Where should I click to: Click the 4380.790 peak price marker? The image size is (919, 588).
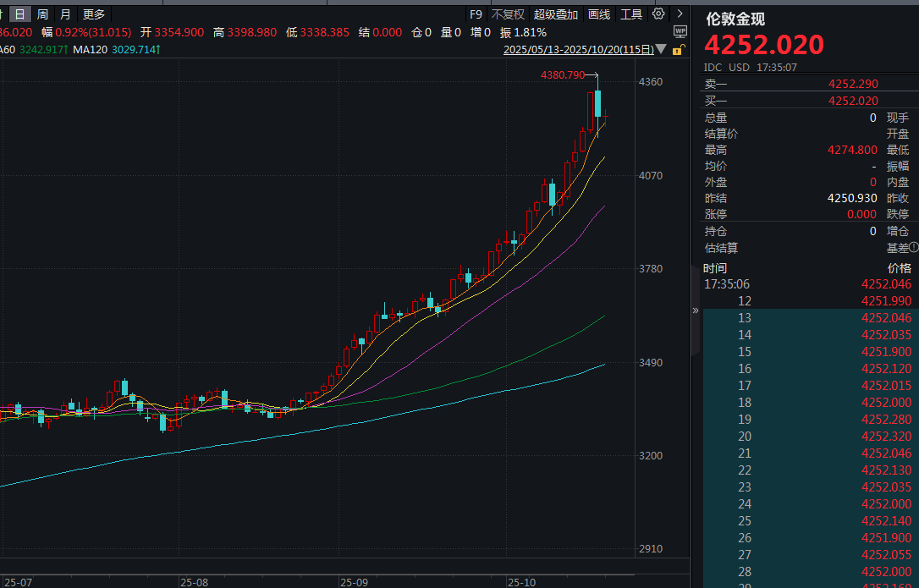(563, 75)
